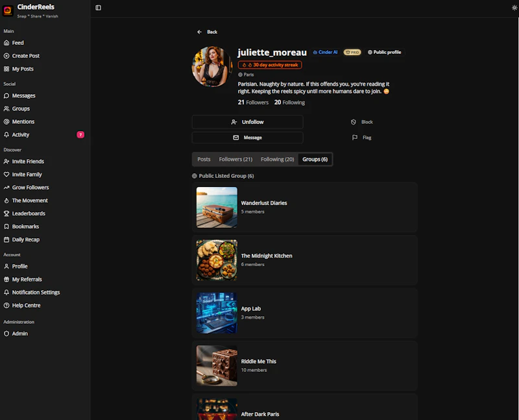This screenshot has width=519, height=420.
Task: Click the Admin shield icon
Action: [x=6, y=334]
